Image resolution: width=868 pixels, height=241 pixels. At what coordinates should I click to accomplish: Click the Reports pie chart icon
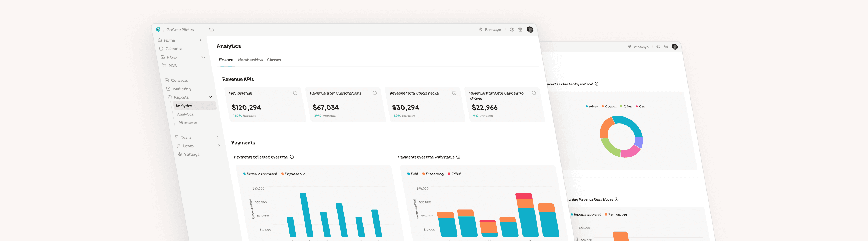click(x=170, y=97)
